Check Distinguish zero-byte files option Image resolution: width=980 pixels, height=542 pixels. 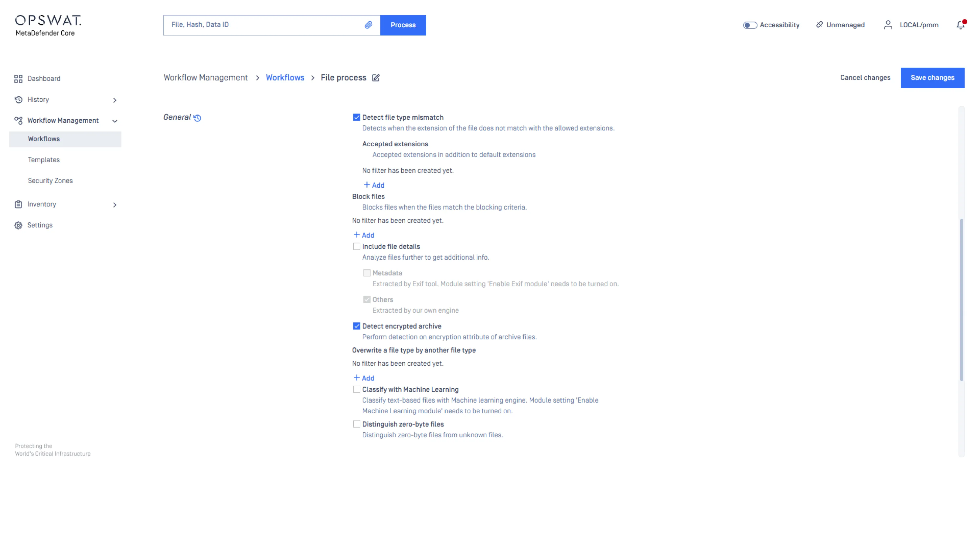[356, 424]
